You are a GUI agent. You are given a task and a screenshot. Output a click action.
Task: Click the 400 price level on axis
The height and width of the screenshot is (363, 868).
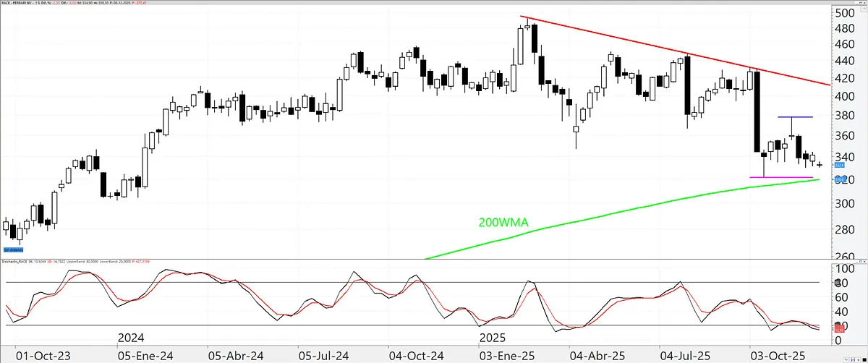[845, 96]
